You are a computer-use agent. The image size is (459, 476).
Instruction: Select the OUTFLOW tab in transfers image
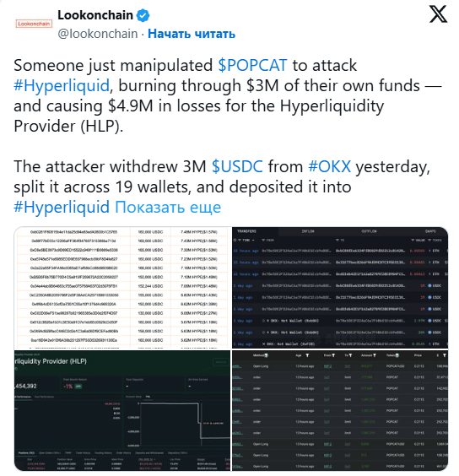coord(369,231)
